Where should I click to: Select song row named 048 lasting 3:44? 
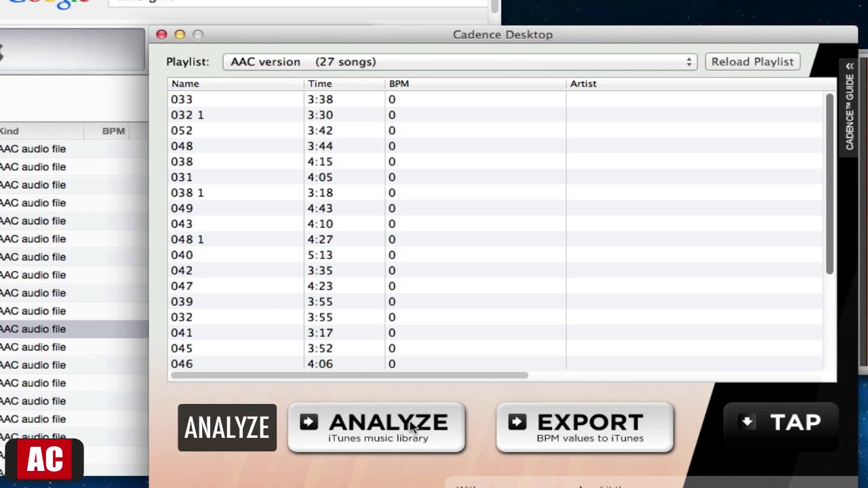pyautogui.click(x=495, y=146)
